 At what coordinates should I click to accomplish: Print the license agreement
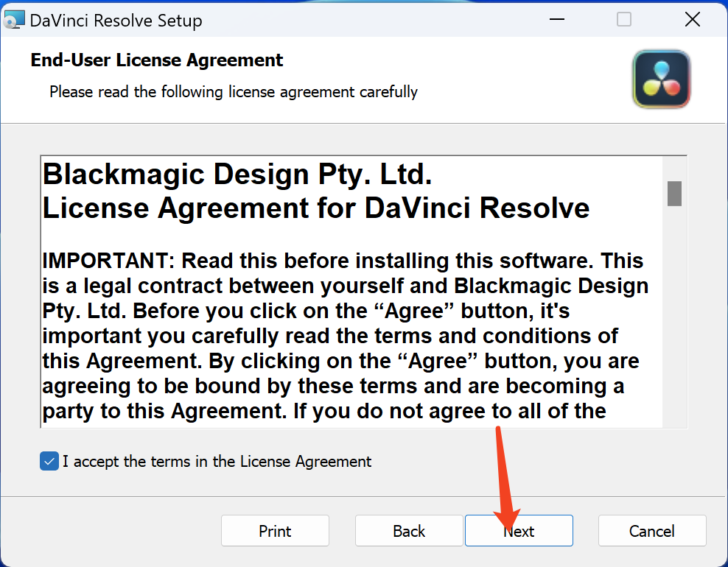point(275,531)
